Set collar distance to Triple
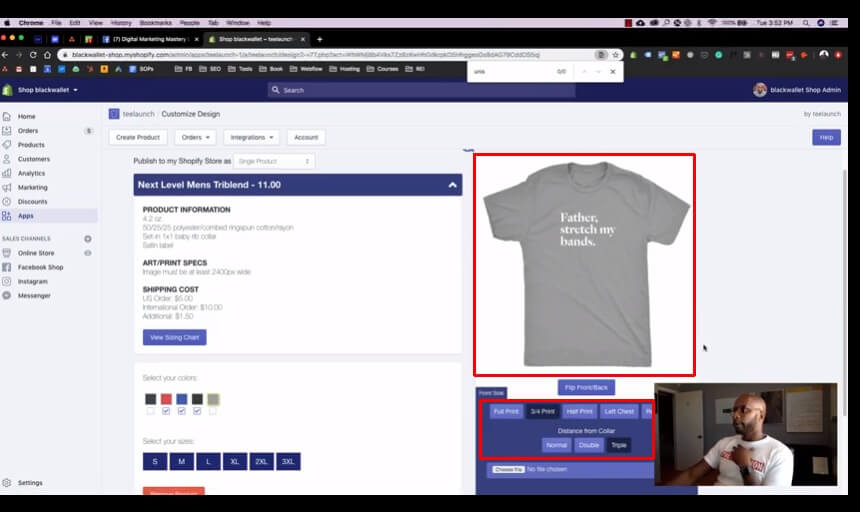Viewport: 860px width, 512px height. point(619,445)
